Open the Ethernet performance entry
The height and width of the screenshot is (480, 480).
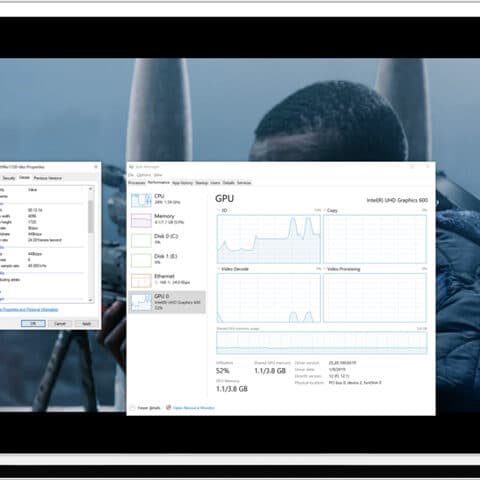tap(167, 280)
